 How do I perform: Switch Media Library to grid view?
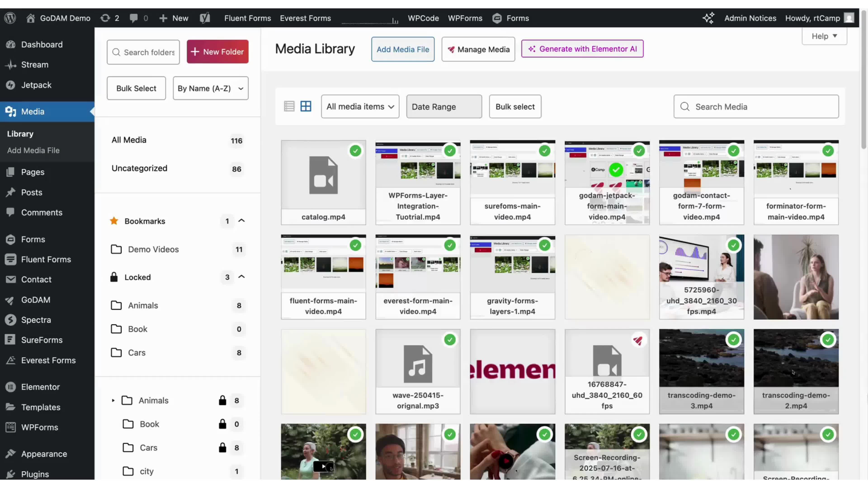coord(306,106)
